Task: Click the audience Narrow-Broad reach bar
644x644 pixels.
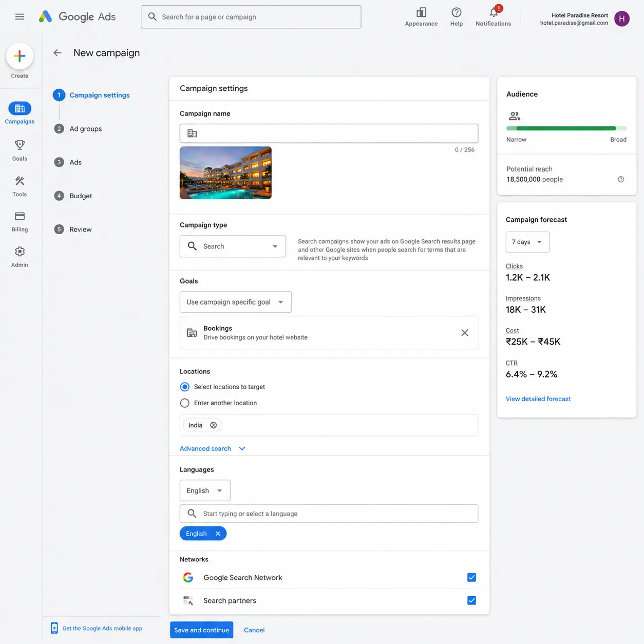Action: (566, 128)
